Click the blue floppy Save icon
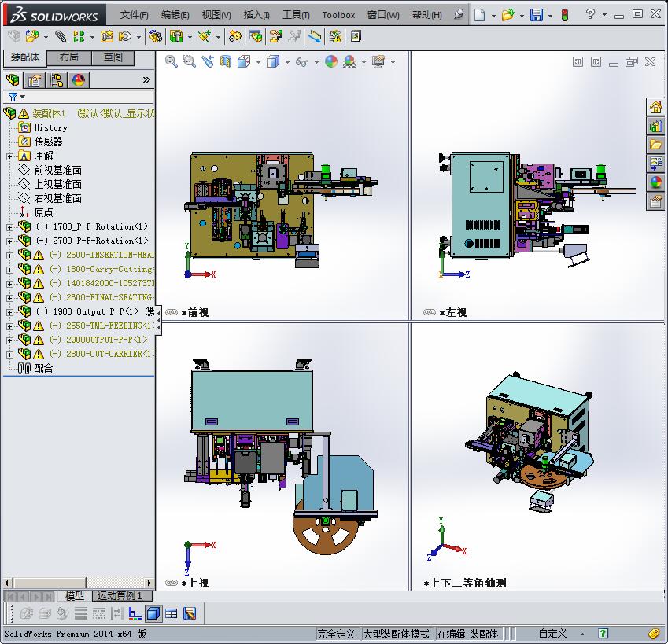The image size is (668, 644). pos(537,15)
